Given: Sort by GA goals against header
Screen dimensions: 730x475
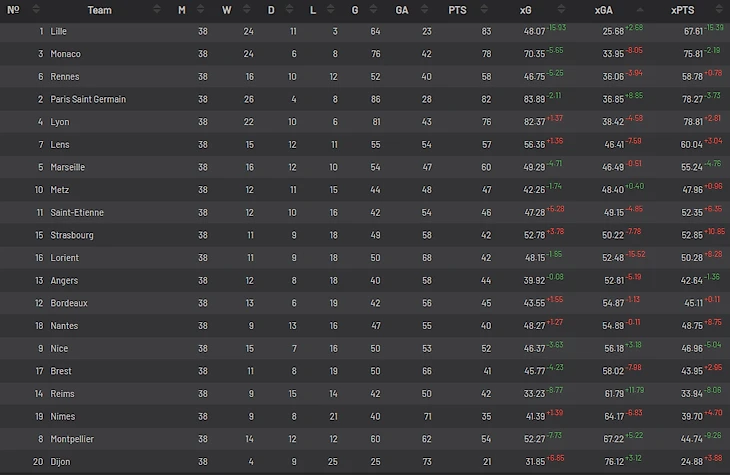Looking at the screenshot, I should (x=401, y=10).
